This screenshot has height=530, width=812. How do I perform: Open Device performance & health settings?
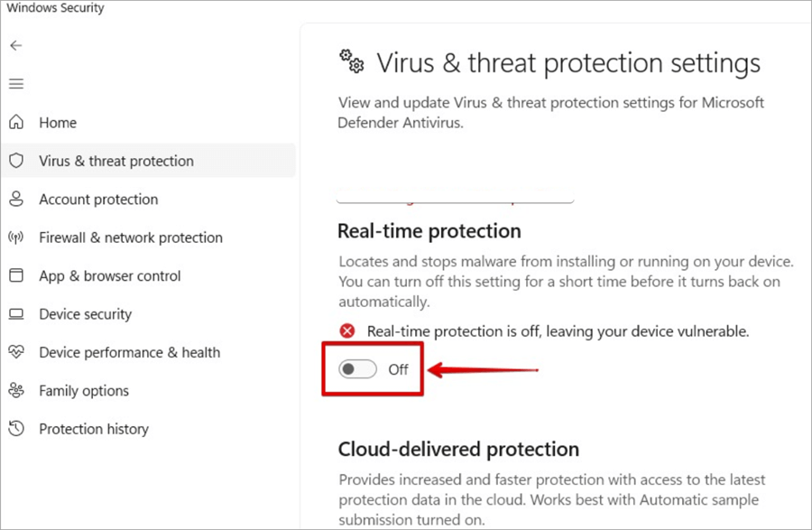point(130,352)
